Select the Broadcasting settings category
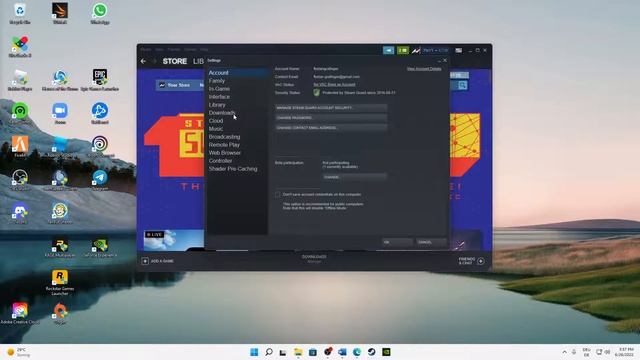This screenshot has width=640, height=360. click(224, 137)
